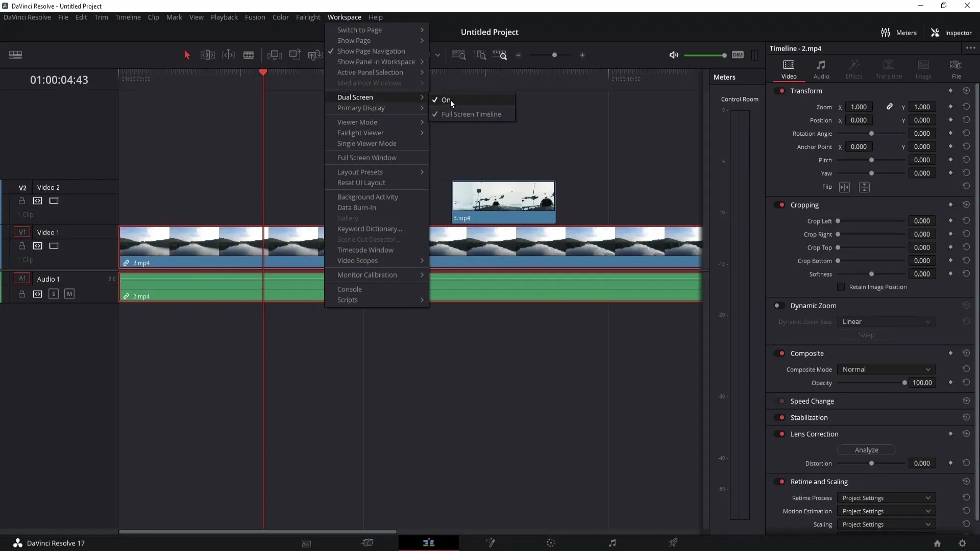Image resolution: width=980 pixels, height=551 pixels.
Task: Activate the Trim Edit Mode tool
Action: tap(208, 55)
